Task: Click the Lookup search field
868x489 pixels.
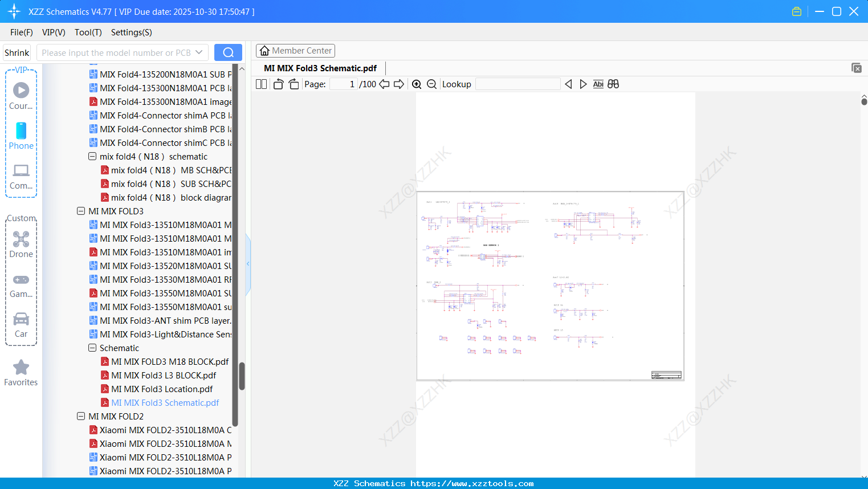Action: [517, 84]
